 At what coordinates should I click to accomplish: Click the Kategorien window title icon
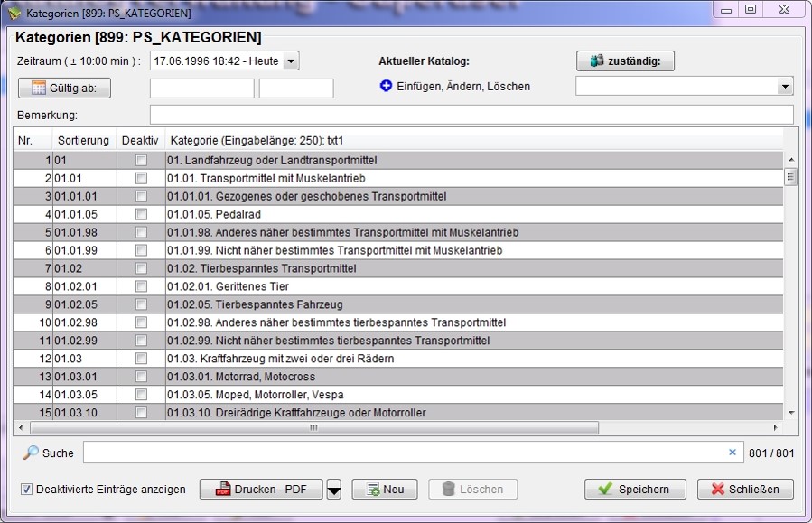[x=14, y=13]
